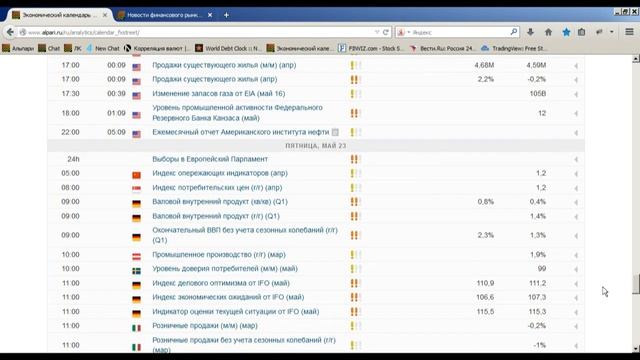Click the 111,2 value in IFO optimism row
Image resolution: width=640 pixels, height=360 pixels.
point(537,283)
